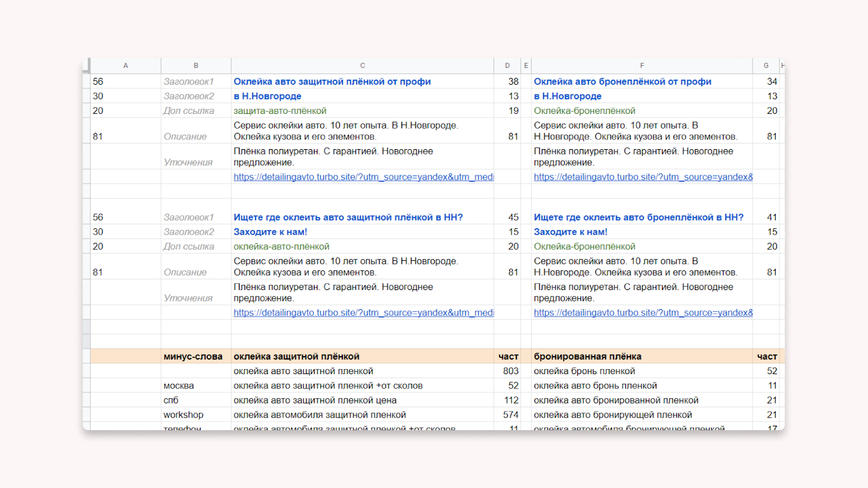Click the 'част' header in column D

pyautogui.click(x=508, y=356)
